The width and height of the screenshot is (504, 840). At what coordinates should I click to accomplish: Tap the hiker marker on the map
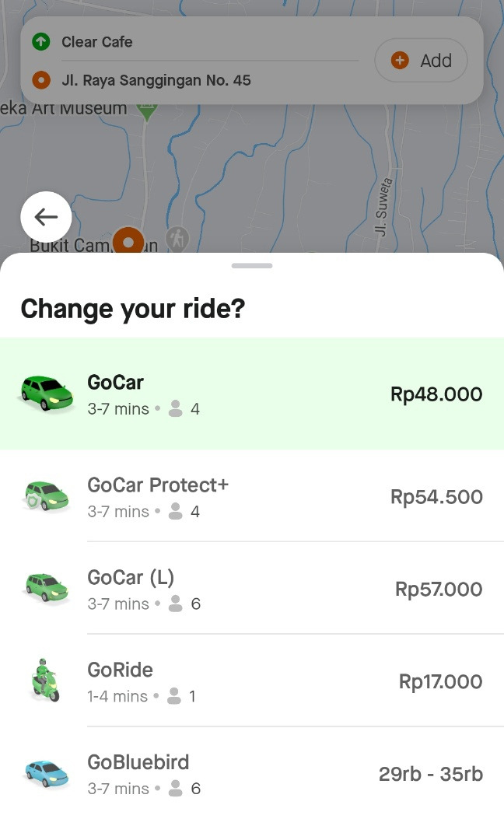coord(178,238)
